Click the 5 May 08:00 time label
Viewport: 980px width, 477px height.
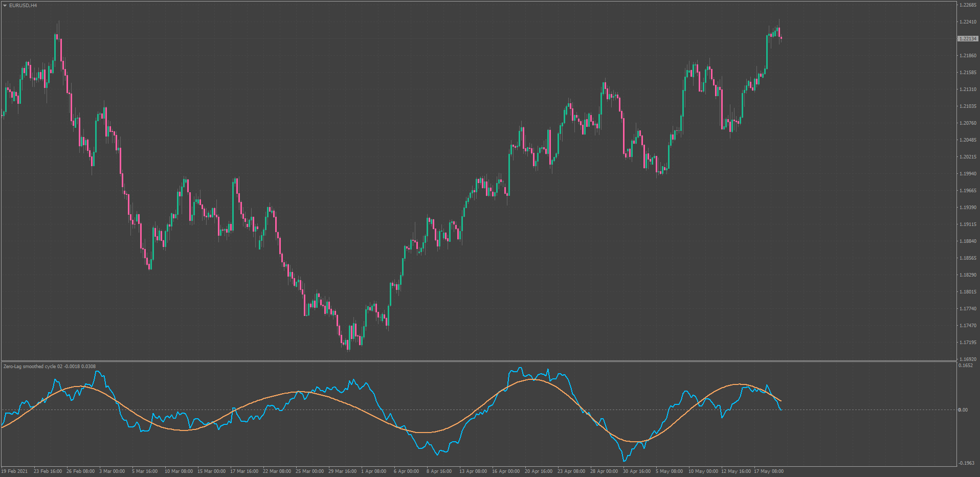tap(670, 471)
